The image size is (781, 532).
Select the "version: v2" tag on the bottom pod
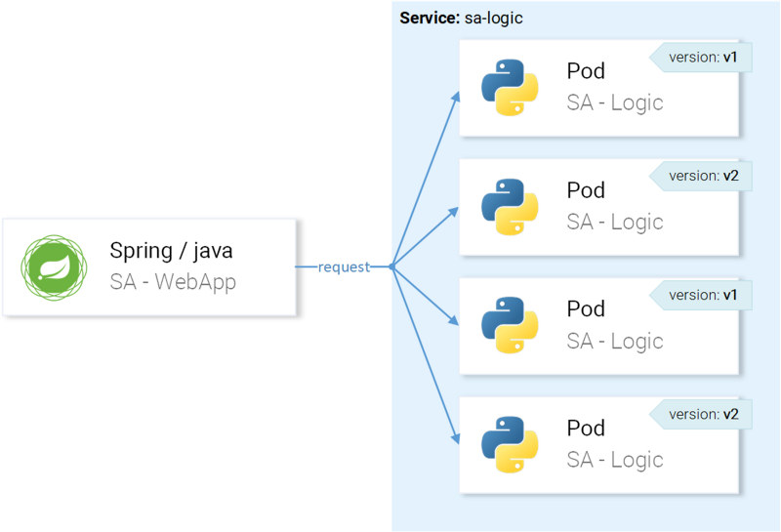pyautogui.click(x=701, y=414)
